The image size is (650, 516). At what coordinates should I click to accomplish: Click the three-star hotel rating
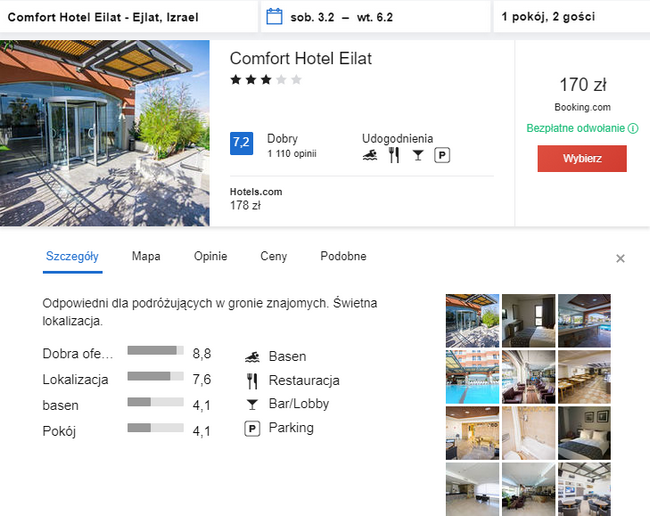point(266,80)
